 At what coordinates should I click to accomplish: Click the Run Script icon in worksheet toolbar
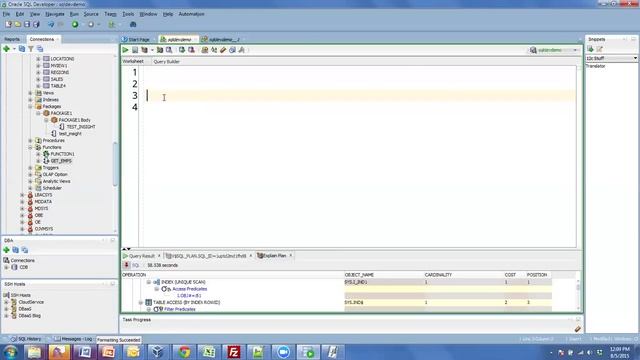click(x=135, y=50)
